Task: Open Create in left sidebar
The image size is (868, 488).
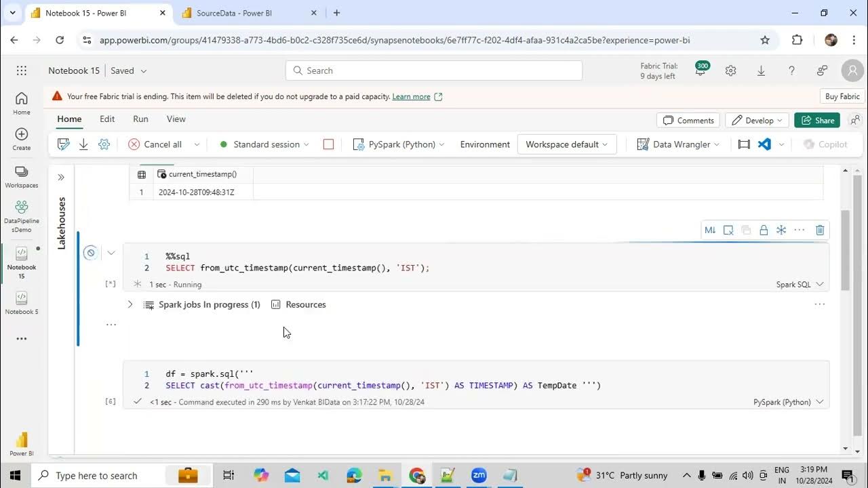Action: pos(22,139)
